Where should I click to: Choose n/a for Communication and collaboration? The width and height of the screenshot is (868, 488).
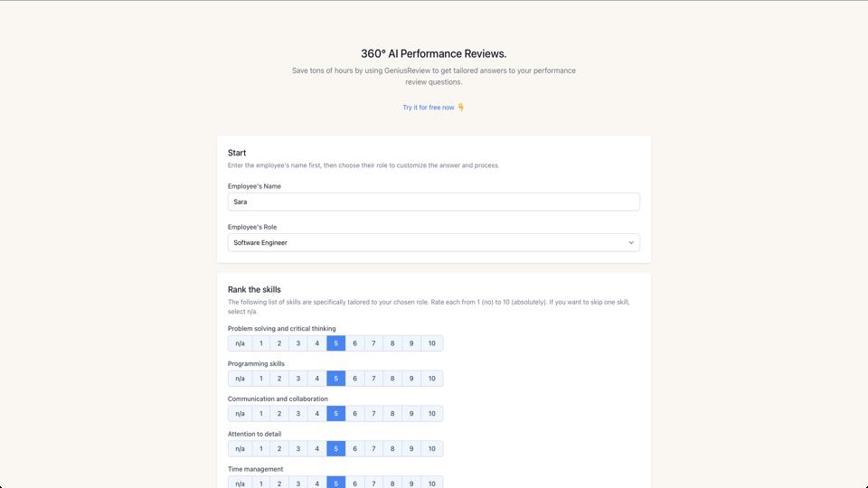240,414
